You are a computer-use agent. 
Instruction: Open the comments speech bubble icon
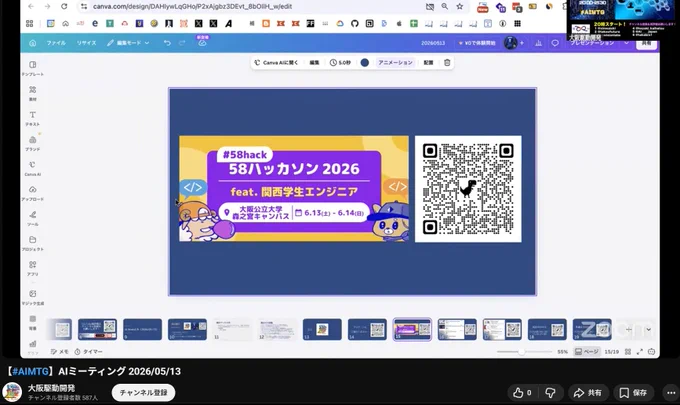[x=555, y=43]
